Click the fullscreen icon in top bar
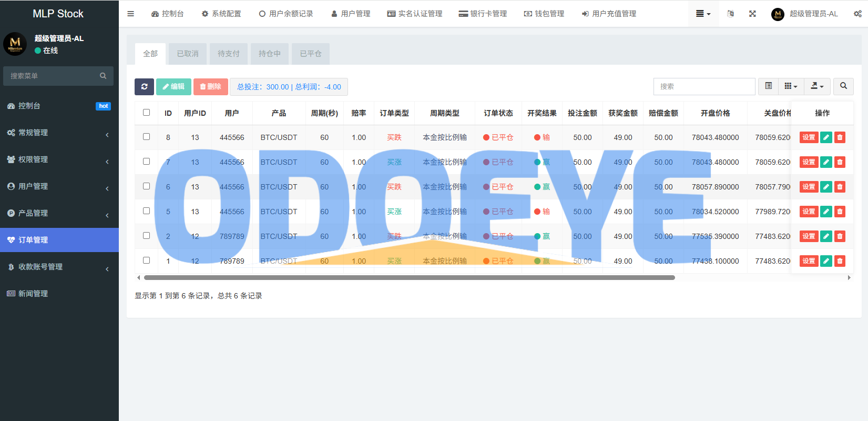 tap(752, 14)
